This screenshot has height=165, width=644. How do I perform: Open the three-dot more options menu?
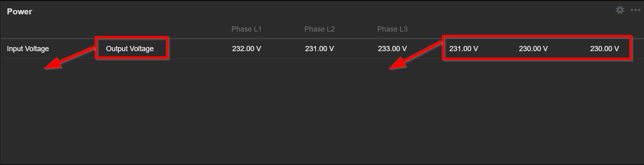tap(635, 10)
